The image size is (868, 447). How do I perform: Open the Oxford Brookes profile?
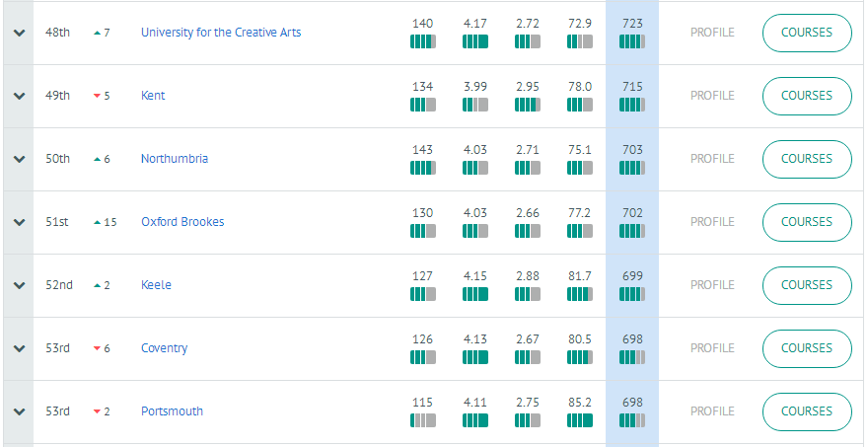pos(712,222)
